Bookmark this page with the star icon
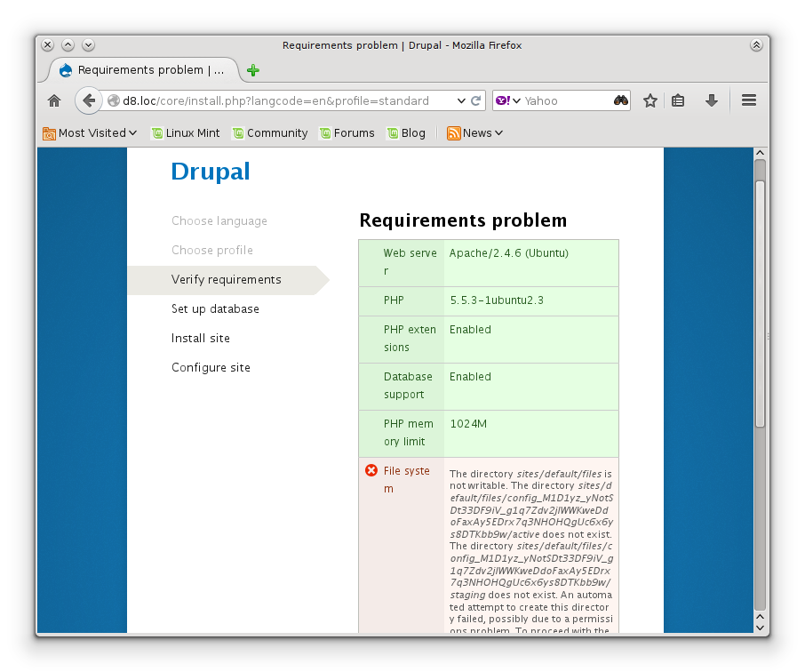The image size is (805, 672). tap(650, 100)
